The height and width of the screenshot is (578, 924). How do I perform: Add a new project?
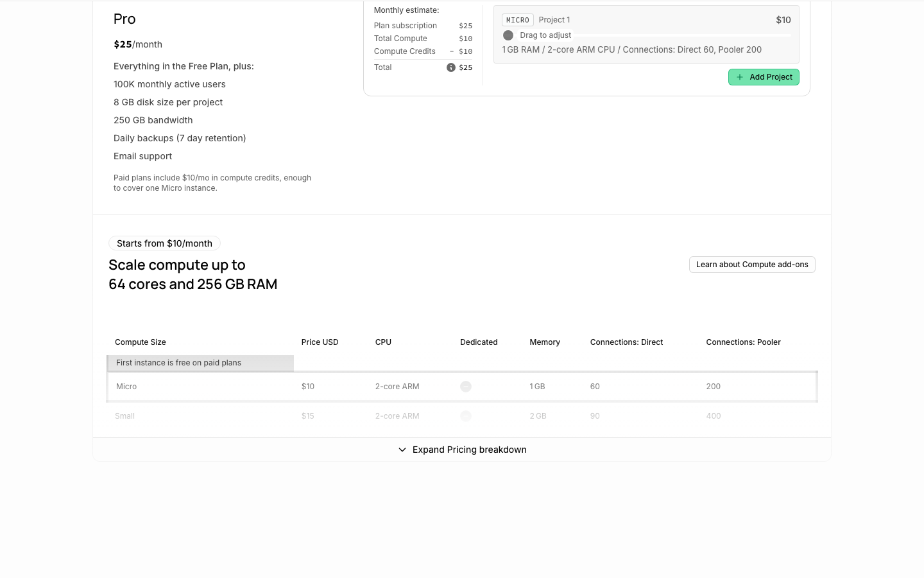(764, 77)
